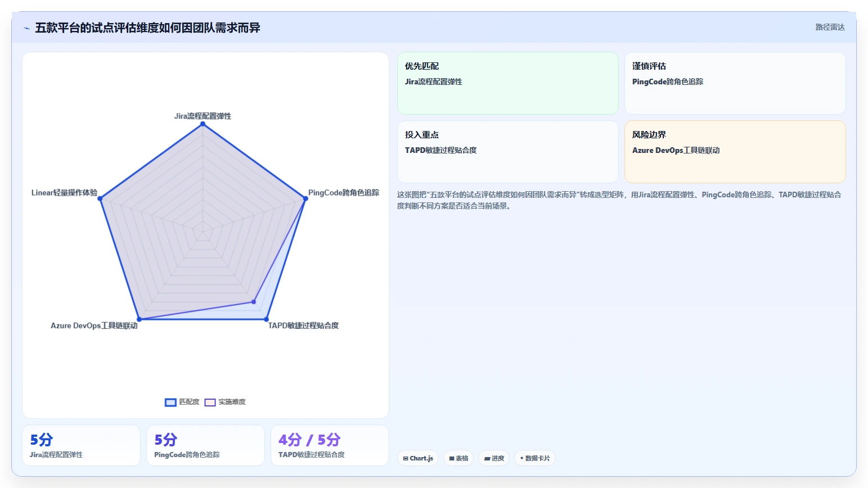Click the PingCode跨角色追踪 axis label
Viewport: 868px width, 488px height.
(344, 192)
